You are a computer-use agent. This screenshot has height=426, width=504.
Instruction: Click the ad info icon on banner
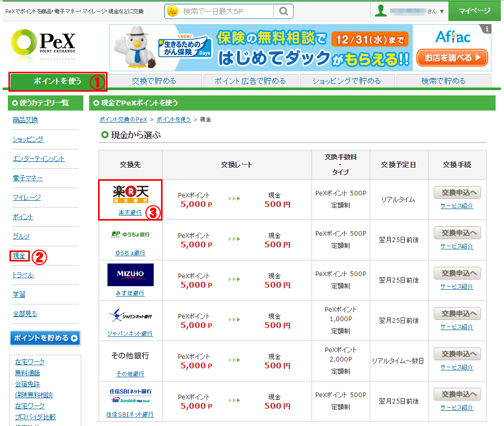(x=487, y=29)
